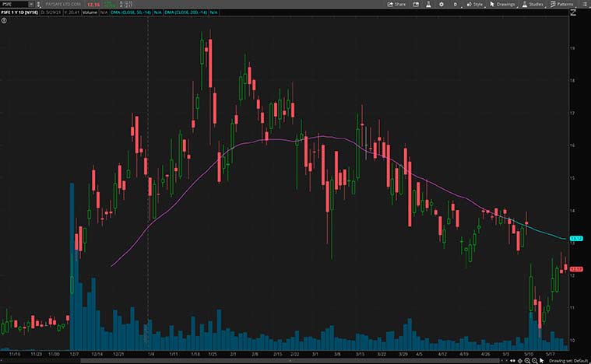Open the symbol dropdown arrow next to PSFE
This screenshot has height=364, width=591.
31,4
